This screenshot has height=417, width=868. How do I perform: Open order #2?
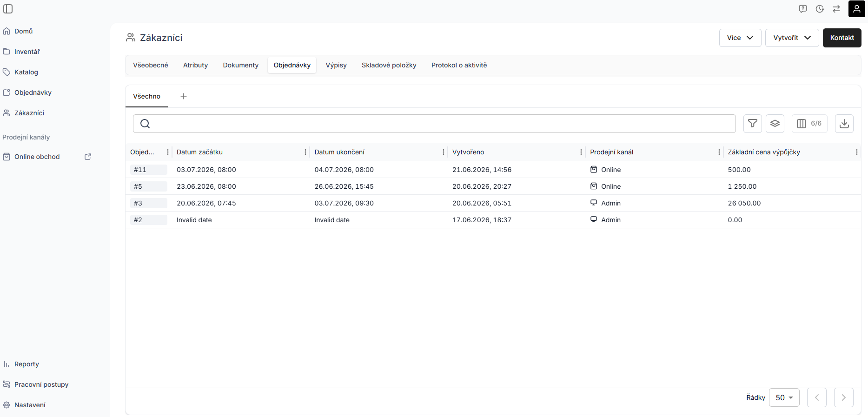point(148,220)
